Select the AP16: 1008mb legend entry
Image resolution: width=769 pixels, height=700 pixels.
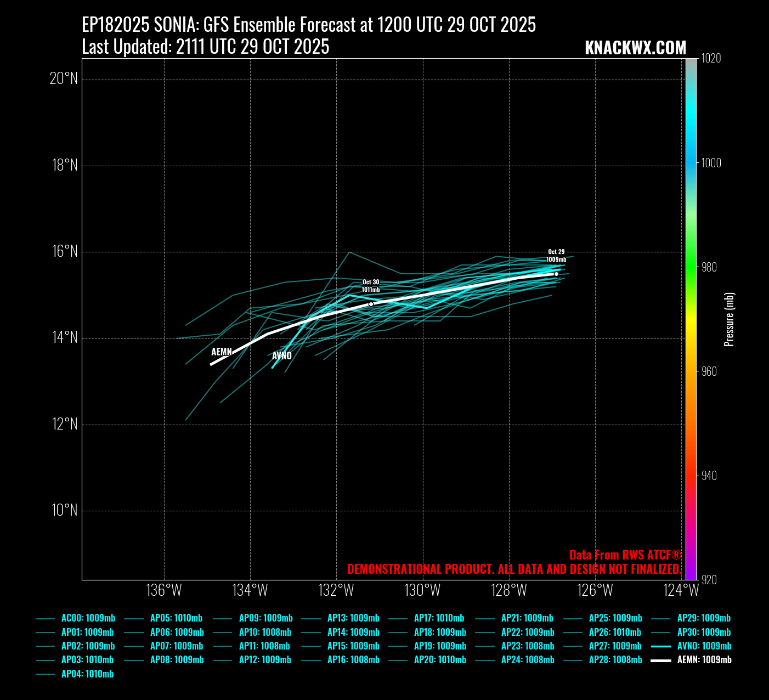pos(353,660)
